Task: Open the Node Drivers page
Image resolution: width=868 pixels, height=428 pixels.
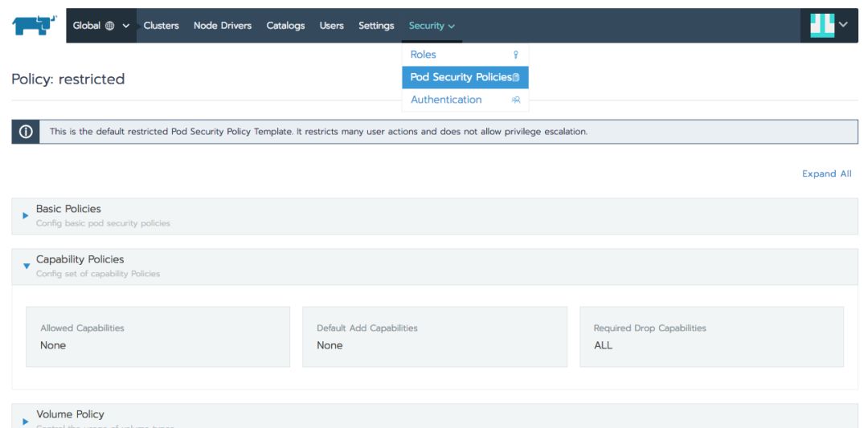Action: pos(223,26)
